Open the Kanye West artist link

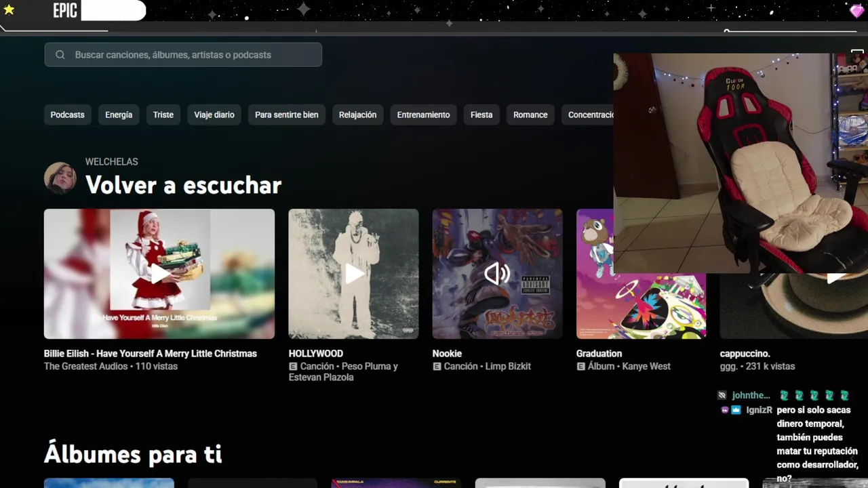646,367
